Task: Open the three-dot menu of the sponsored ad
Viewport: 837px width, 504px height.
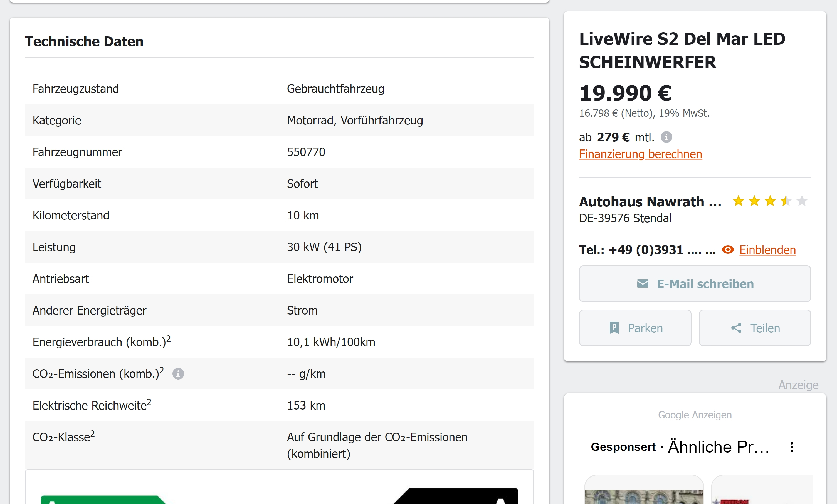Action: 791,447
